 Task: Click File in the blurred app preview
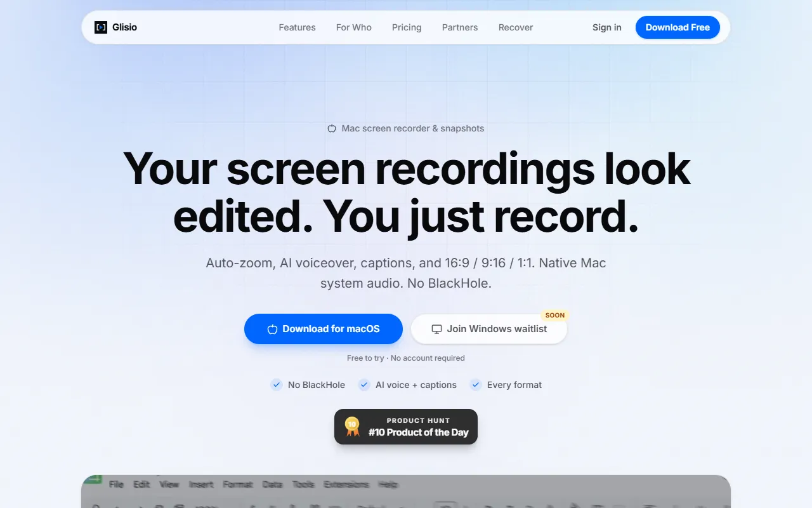[116, 484]
